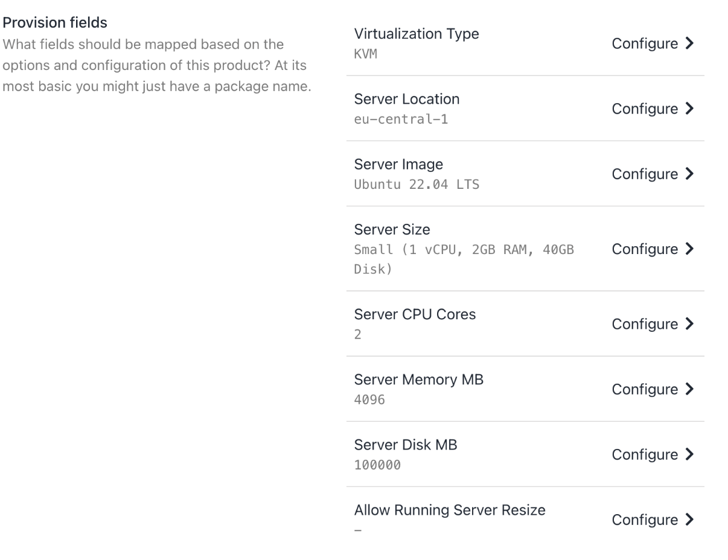Click the chevron icon for Server CPU Cores
Image resolution: width=728 pixels, height=560 pixels.
pyautogui.click(x=690, y=324)
